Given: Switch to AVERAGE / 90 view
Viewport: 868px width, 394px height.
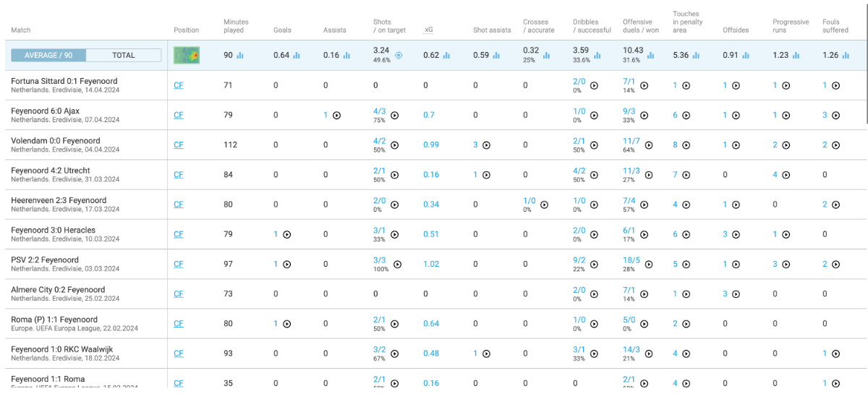Looking at the screenshot, I should click(49, 55).
